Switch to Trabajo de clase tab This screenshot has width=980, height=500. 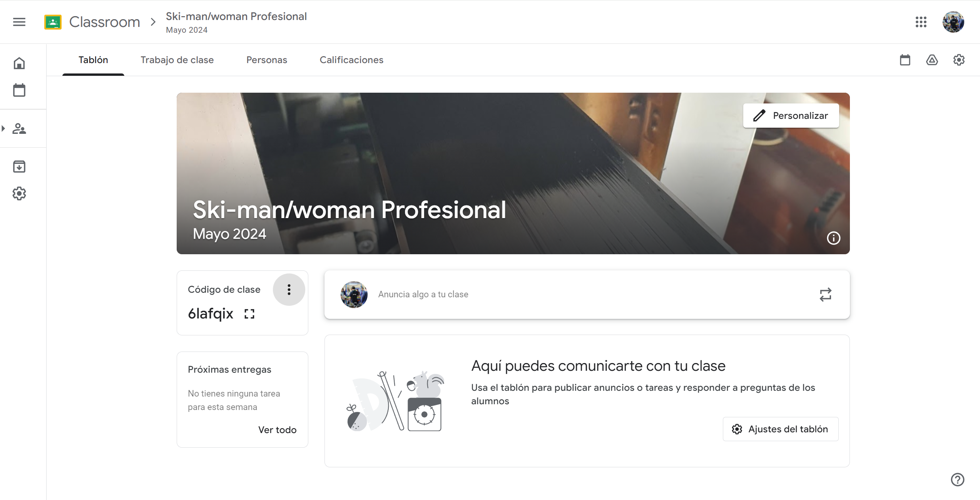click(x=177, y=60)
